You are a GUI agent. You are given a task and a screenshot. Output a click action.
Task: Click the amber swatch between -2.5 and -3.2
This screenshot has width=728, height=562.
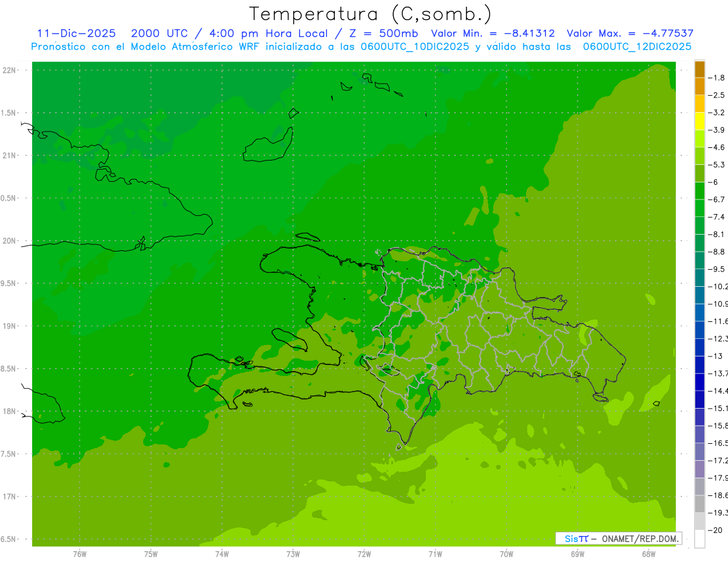pos(699,104)
